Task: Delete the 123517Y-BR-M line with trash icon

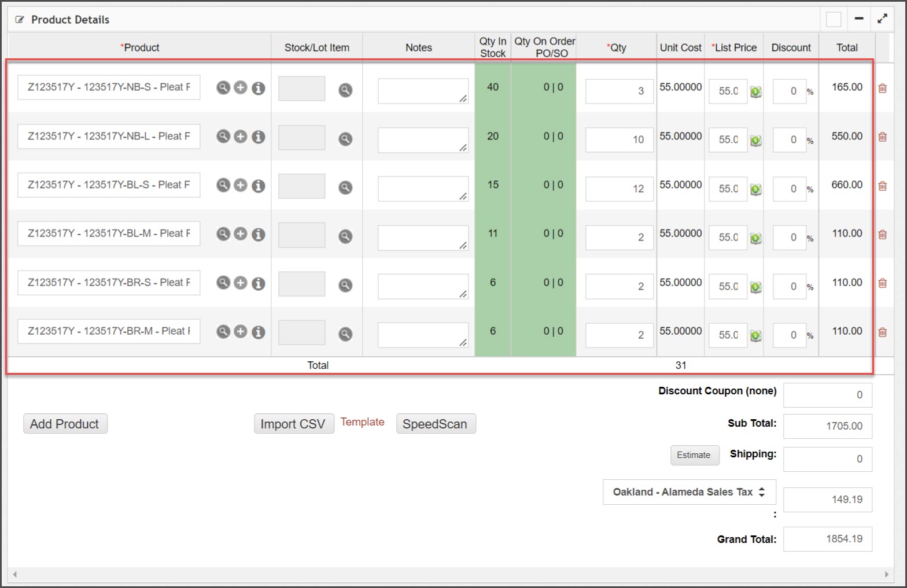Action: coord(883,332)
